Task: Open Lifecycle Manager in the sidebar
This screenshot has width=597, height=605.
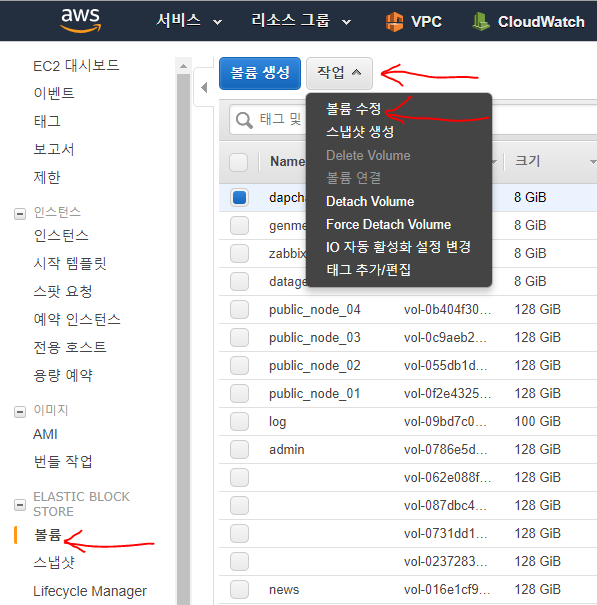Action: pos(90,591)
